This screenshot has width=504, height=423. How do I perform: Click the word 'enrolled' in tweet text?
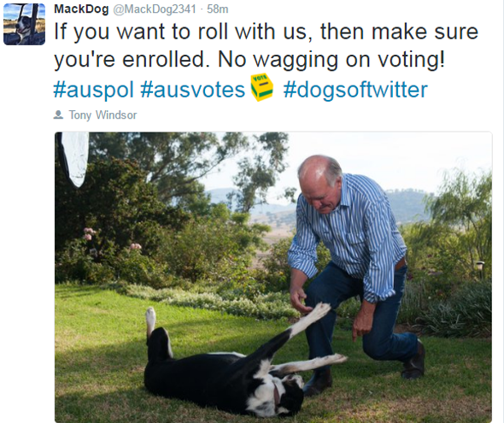click(x=164, y=60)
